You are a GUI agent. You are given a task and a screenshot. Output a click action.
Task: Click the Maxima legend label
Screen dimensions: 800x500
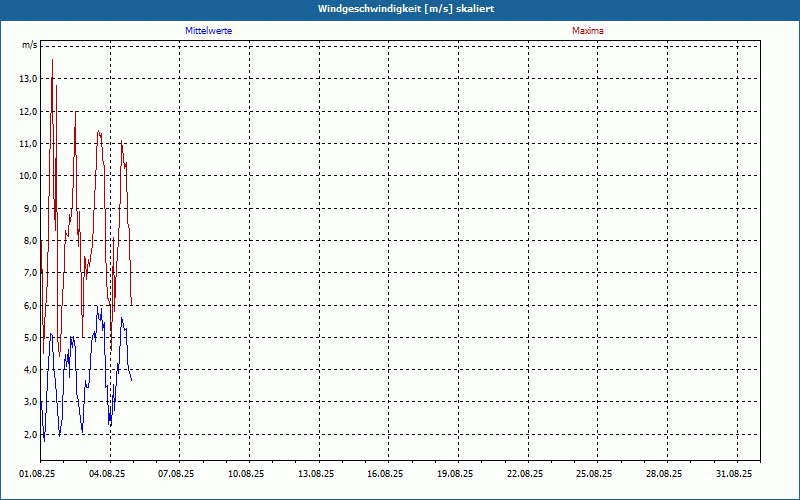(x=588, y=31)
